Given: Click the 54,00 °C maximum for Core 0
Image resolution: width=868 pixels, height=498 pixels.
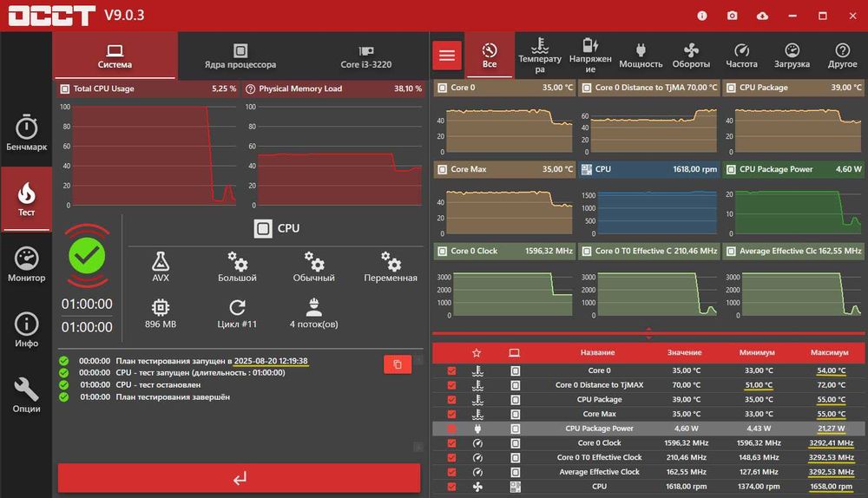Looking at the screenshot, I should click(831, 370).
